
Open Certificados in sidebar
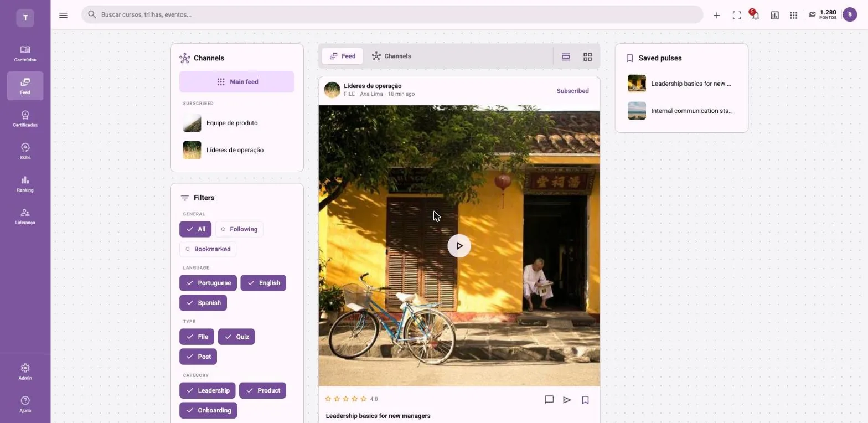(25, 119)
